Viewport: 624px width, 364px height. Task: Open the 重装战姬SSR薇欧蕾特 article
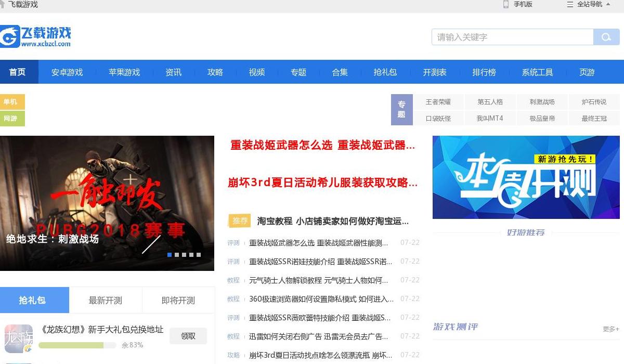pos(320,318)
